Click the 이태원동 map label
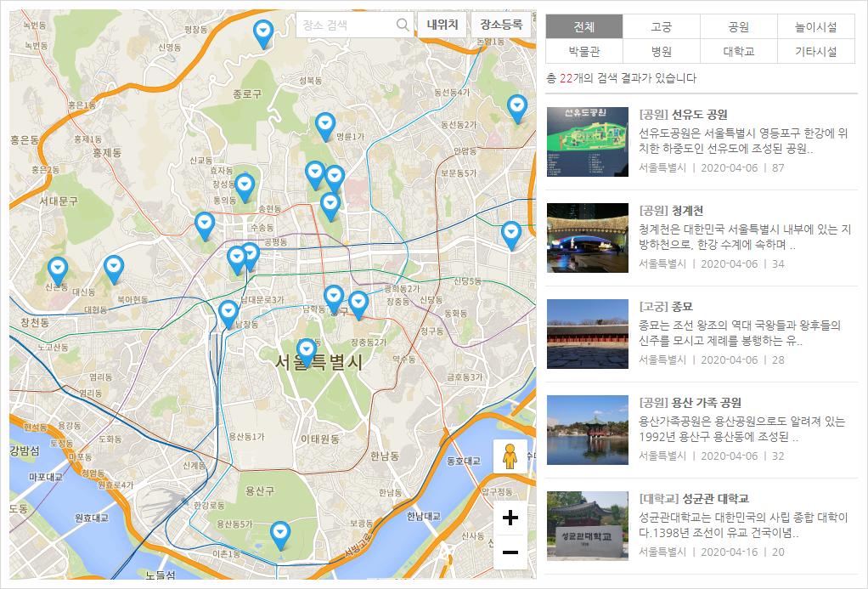 (x=320, y=439)
